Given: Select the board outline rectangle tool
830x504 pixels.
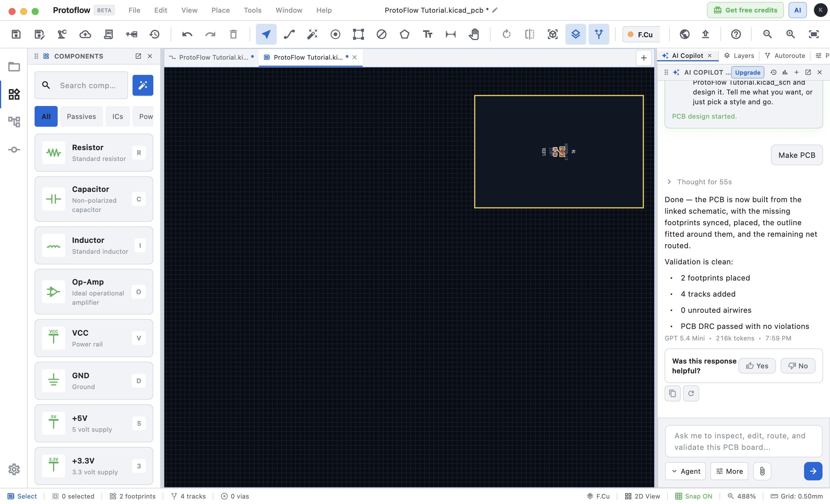Looking at the screenshot, I should point(359,34).
